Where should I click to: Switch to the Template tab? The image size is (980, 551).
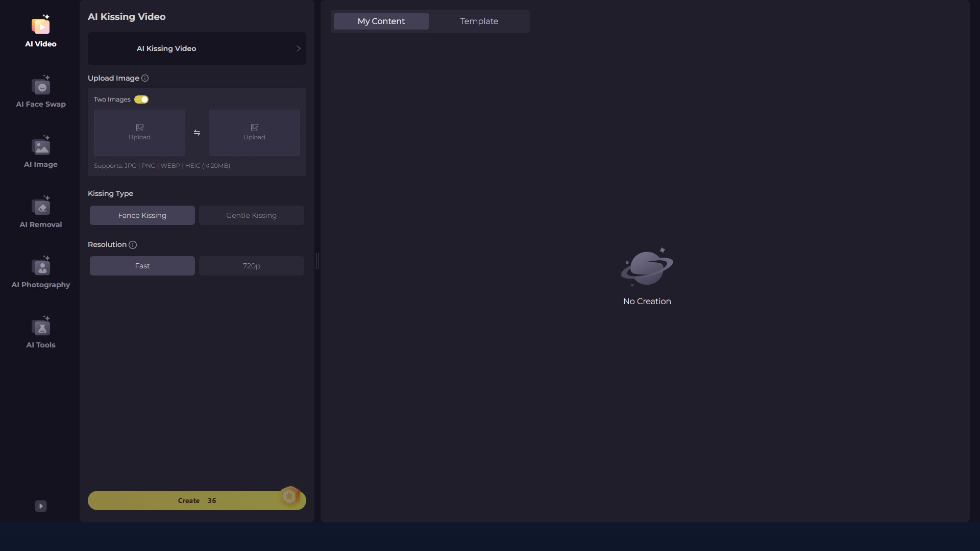click(x=479, y=21)
